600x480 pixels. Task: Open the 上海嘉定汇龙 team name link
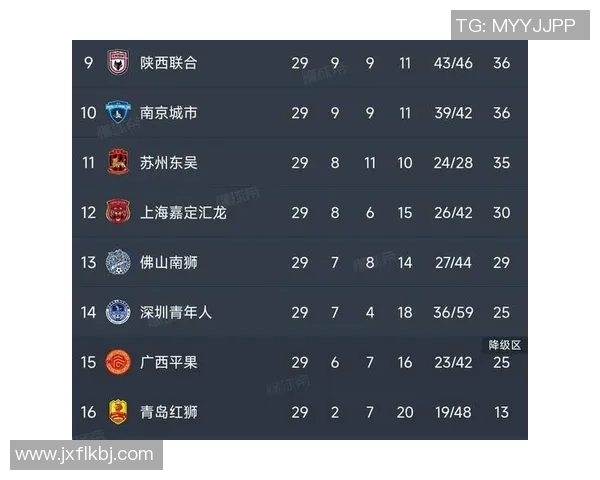point(183,212)
